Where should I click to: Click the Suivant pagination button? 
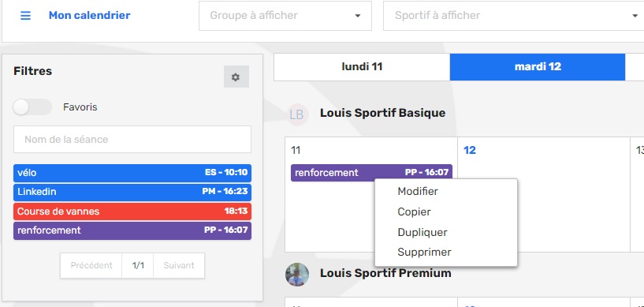click(179, 265)
